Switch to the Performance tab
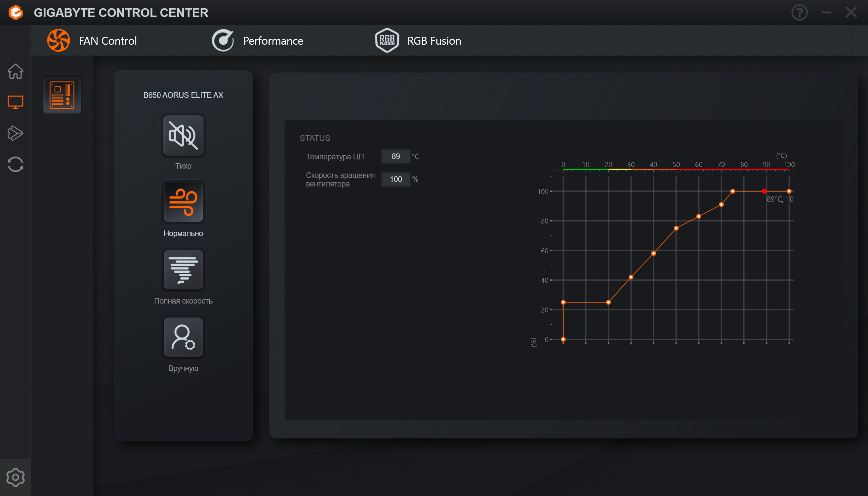The width and height of the screenshot is (868, 496). 258,41
